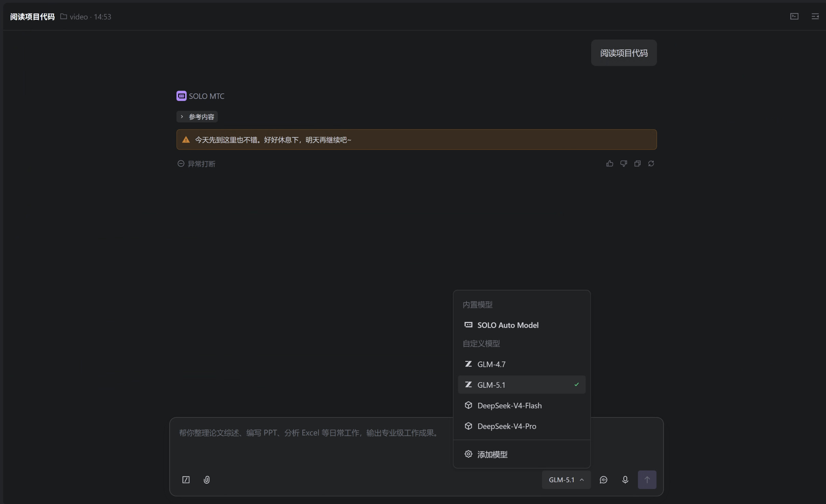
Task: Click the 阅读项目代码 conversation title
Action: point(32,17)
